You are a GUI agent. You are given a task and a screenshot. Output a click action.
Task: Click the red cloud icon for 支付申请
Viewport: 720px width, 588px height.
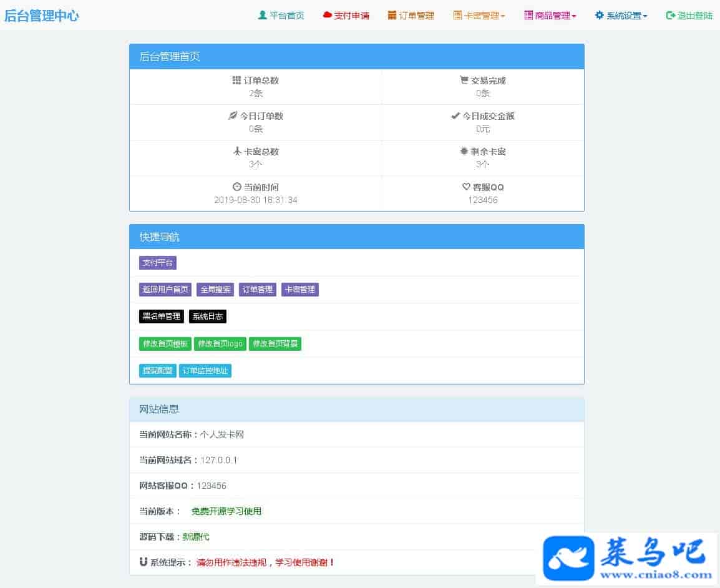coord(328,16)
